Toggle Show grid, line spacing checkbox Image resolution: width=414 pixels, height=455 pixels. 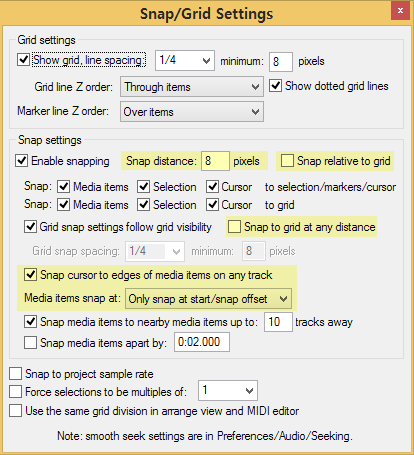pos(23,60)
